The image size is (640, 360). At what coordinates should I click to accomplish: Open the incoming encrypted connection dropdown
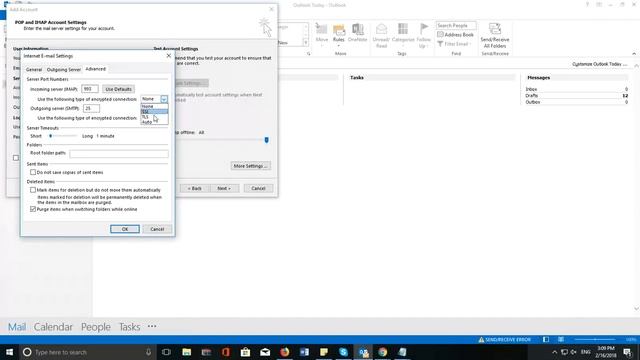[x=164, y=99]
